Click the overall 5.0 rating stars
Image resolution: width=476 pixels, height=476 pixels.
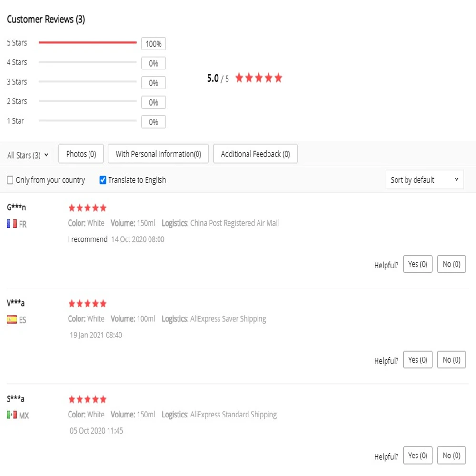coord(258,78)
